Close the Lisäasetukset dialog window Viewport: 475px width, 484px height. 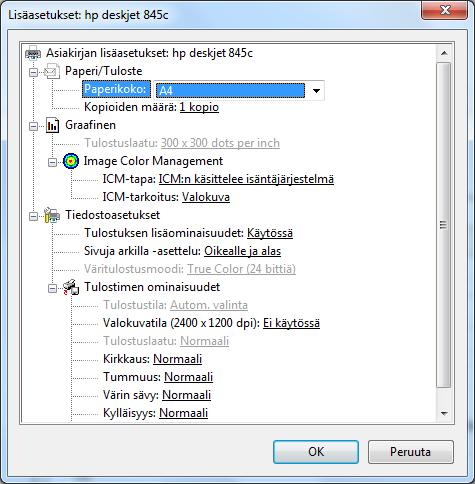(445, 10)
